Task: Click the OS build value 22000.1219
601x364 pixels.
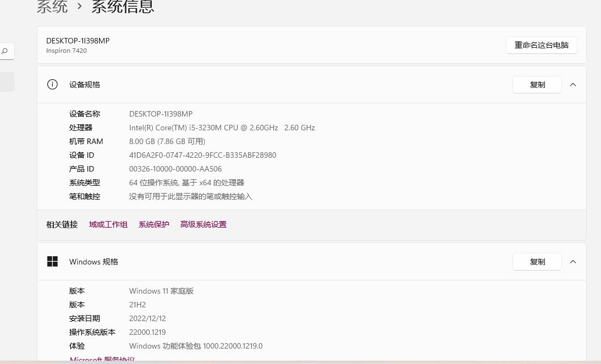Action: point(147,332)
